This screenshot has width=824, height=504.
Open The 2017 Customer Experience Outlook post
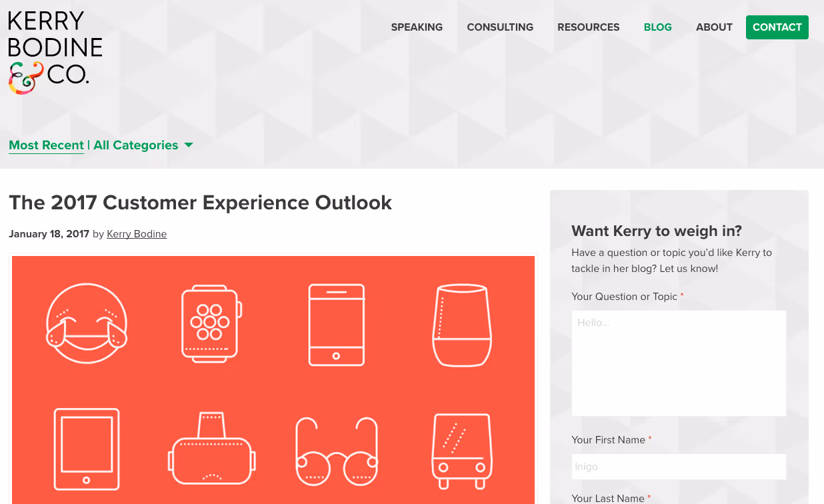[200, 203]
